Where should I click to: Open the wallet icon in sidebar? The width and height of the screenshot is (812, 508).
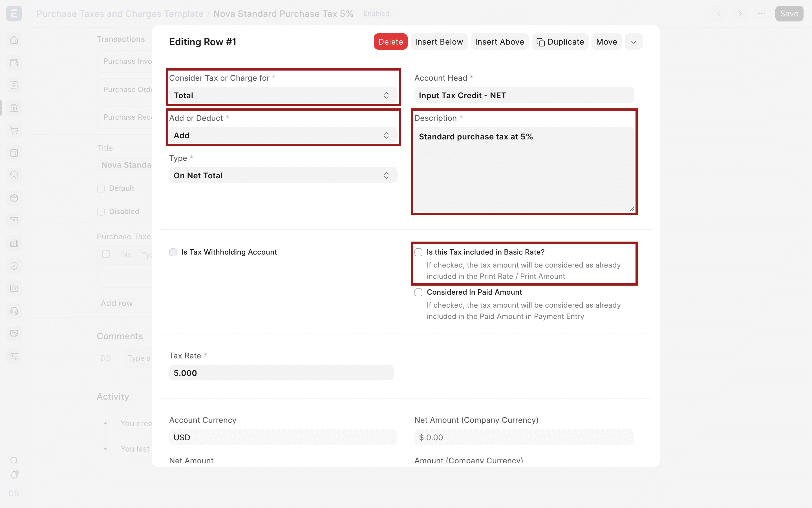tap(14, 63)
